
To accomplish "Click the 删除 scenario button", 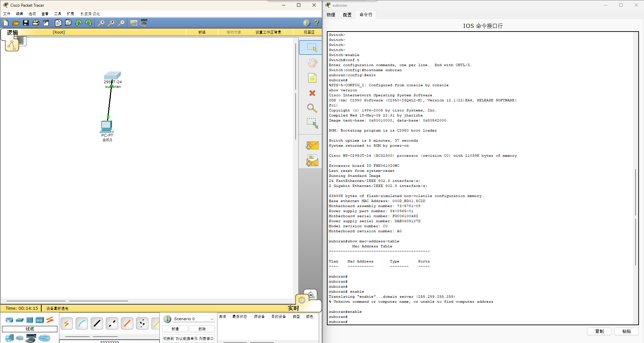I will pos(202,329).
